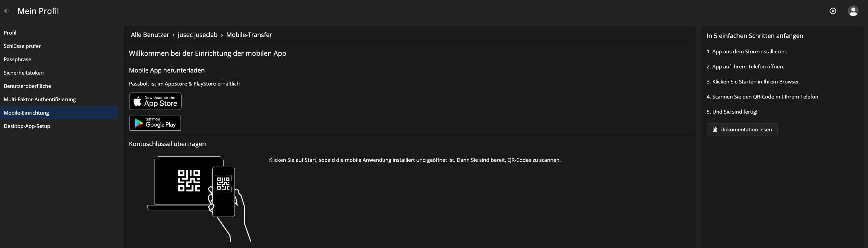
Task: Click step 2. App auf Ihrem Telefon öffnen
Action: [745, 67]
